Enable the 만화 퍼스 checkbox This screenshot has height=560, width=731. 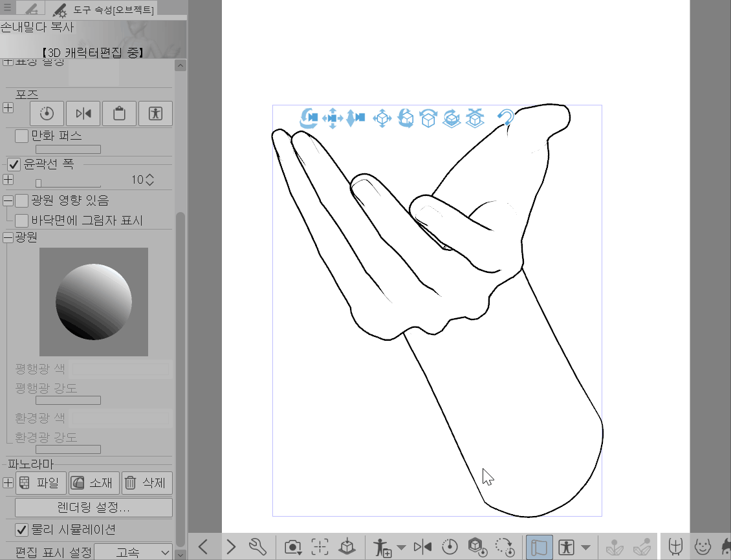[x=21, y=136]
